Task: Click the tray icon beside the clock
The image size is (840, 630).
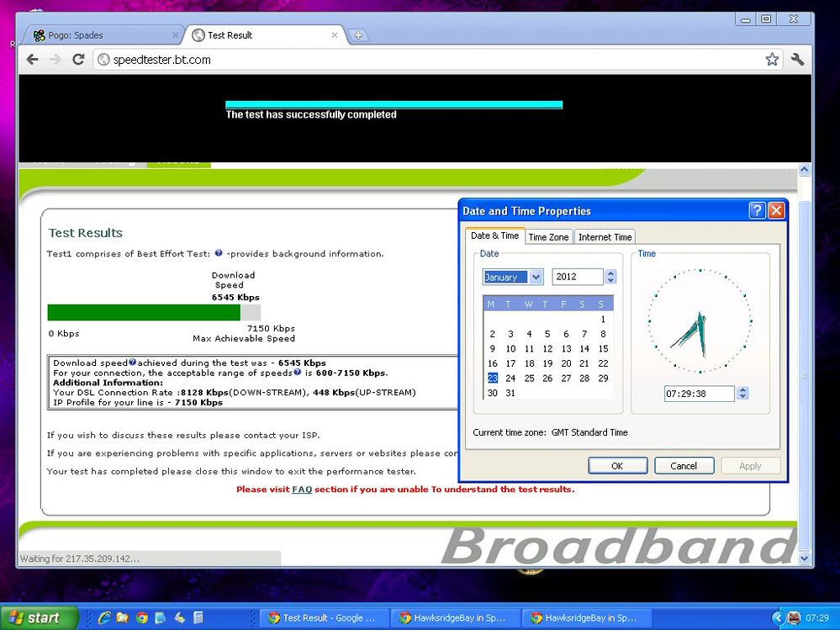Action: 794,617
